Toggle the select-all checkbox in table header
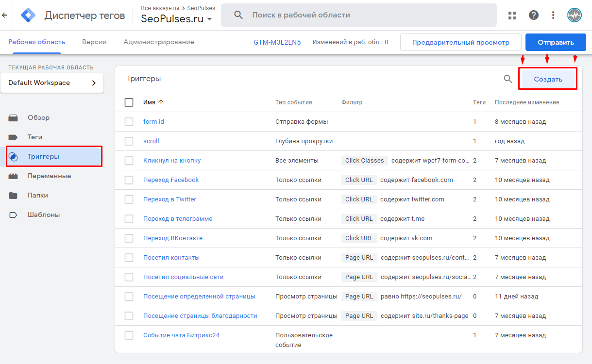The image size is (592, 364). 129,102
